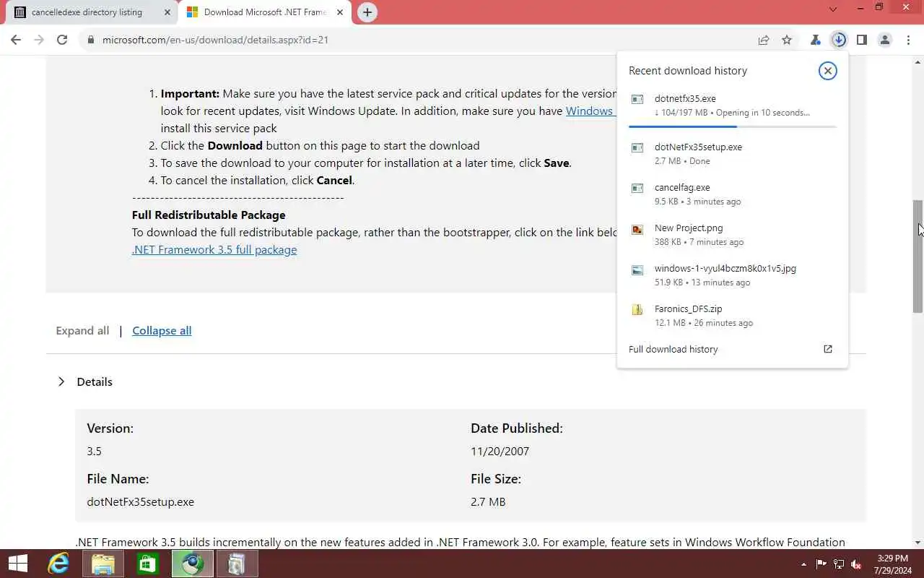Toggle the downloads toolbar icon

click(x=839, y=40)
